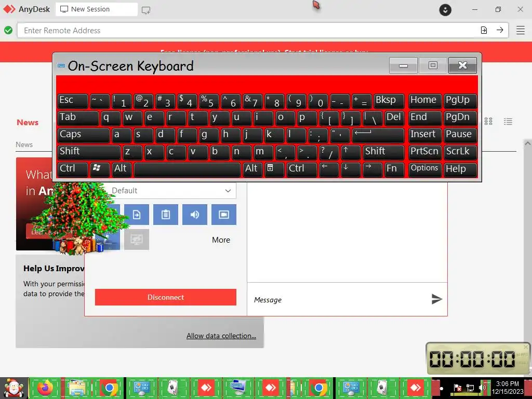Open the Santa Start button
This screenshot has height=399, width=532.
(14, 388)
